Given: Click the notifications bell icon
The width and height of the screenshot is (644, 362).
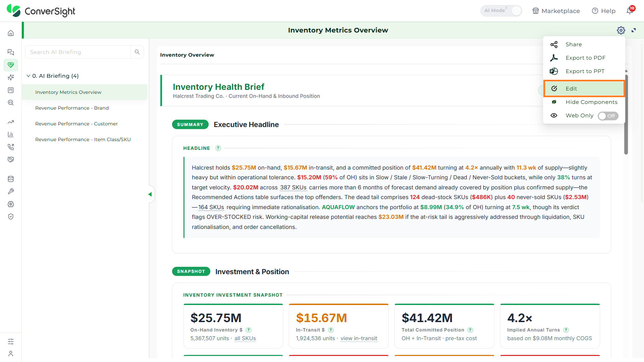Looking at the screenshot, I should (x=630, y=11).
